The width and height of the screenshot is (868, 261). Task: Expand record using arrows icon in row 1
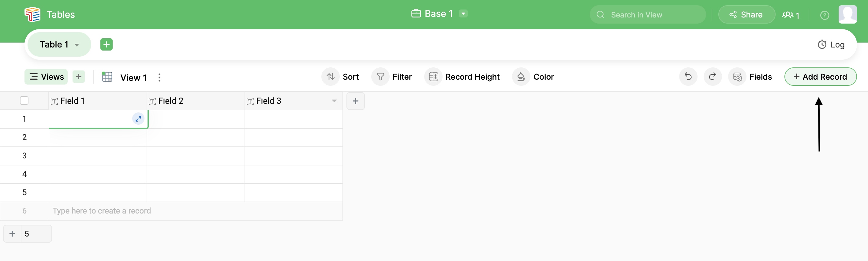[138, 119]
